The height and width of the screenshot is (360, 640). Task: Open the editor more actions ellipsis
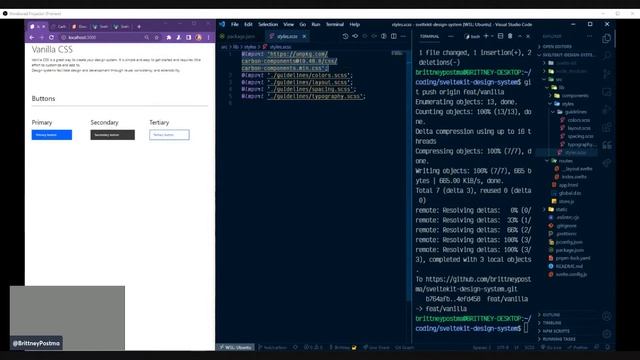point(403,36)
